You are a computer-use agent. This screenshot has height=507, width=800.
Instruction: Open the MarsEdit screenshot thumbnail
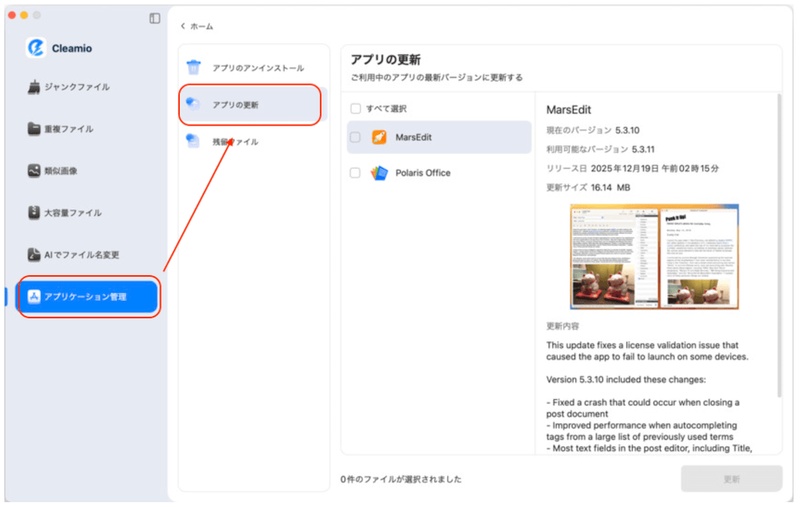point(654,257)
